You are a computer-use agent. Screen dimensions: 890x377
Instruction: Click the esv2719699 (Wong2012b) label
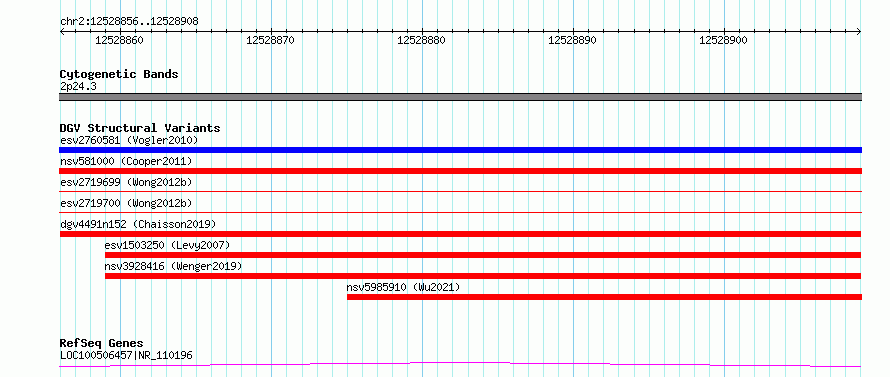pyautogui.click(x=126, y=182)
